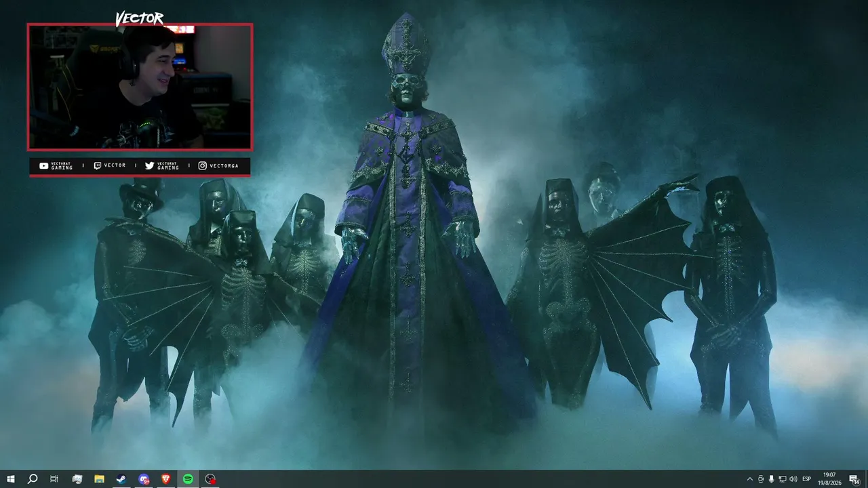868x488 pixels.
Task: Open clock showing 19:07 and date
Action: click(x=829, y=479)
